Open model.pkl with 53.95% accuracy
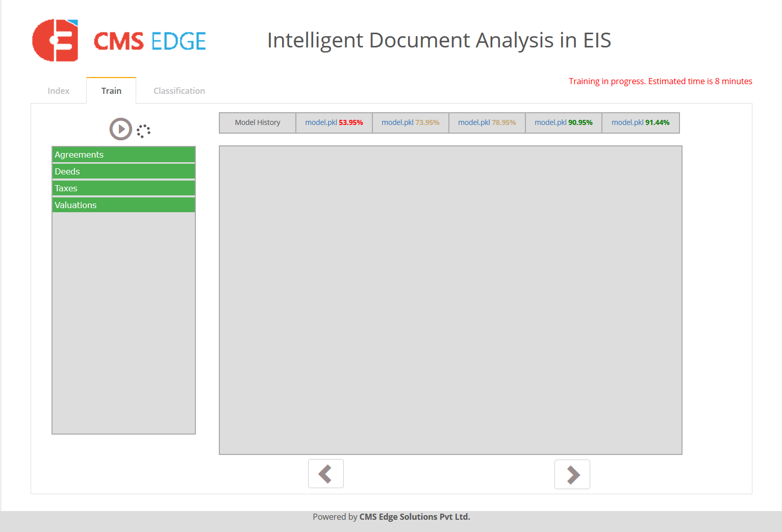 (334, 122)
